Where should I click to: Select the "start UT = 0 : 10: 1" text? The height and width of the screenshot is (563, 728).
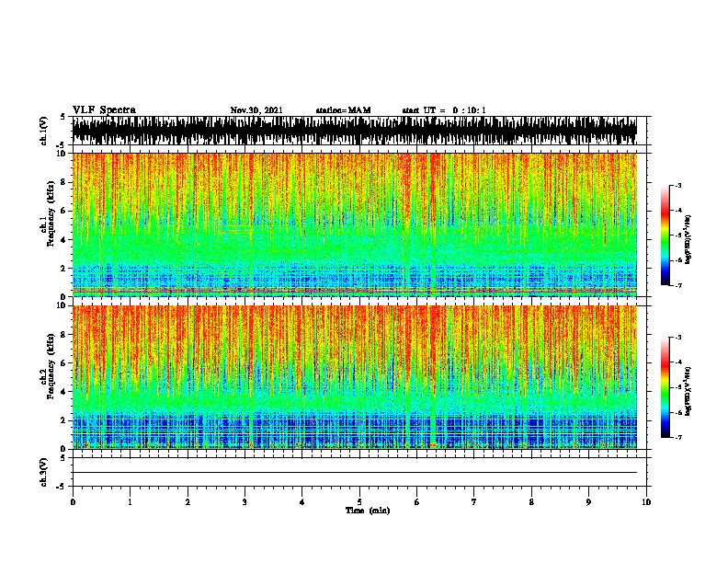[x=444, y=110]
